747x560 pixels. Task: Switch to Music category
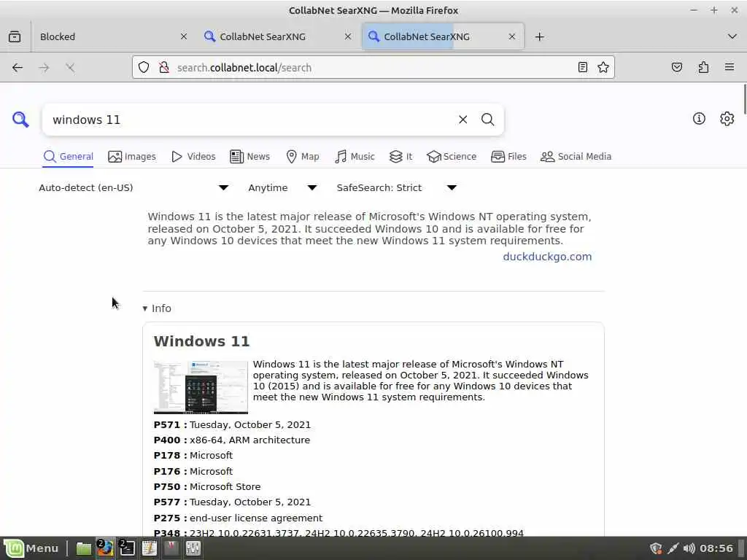click(x=355, y=157)
